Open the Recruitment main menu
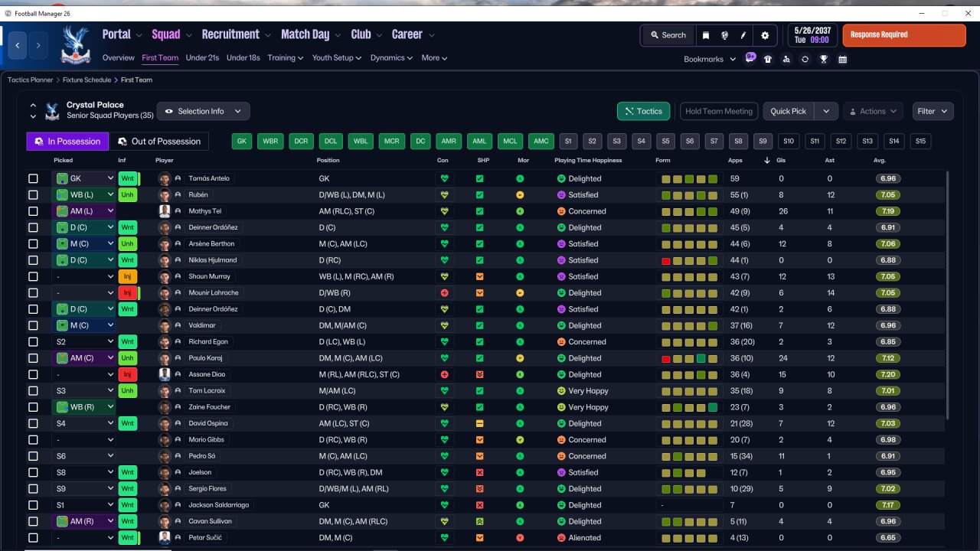 237,34
